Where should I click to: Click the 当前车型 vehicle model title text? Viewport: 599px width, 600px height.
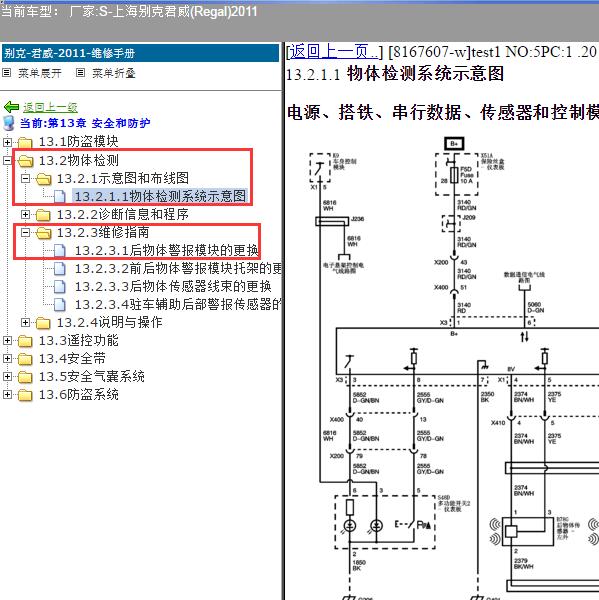coord(129,11)
